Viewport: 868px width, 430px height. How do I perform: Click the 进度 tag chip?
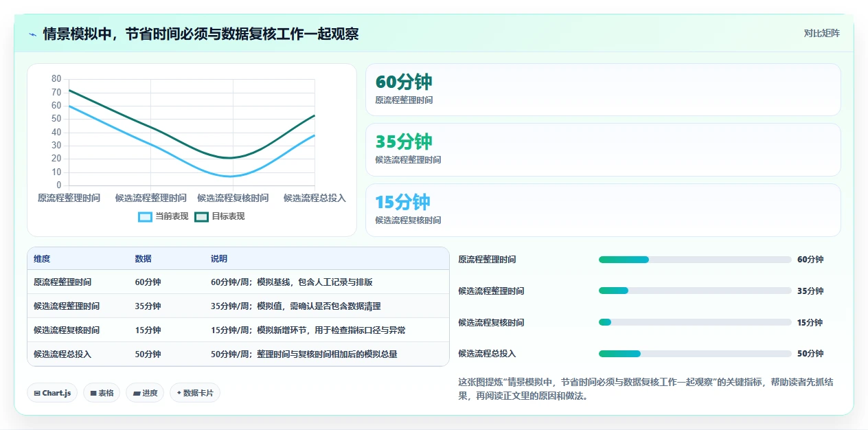pyautogui.click(x=145, y=393)
